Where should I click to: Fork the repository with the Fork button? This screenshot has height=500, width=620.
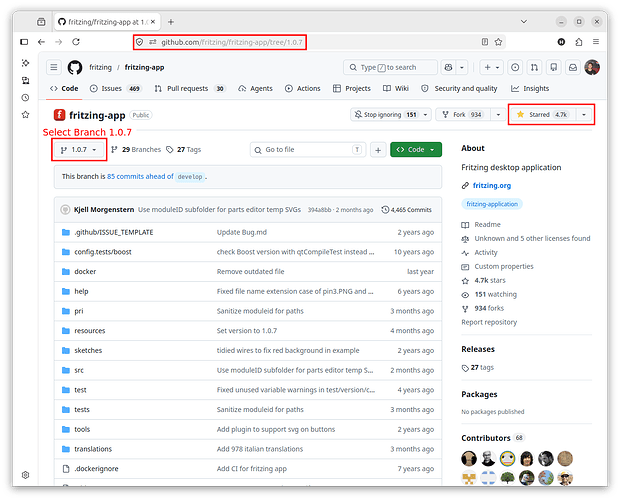pyautogui.click(x=463, y=115)
